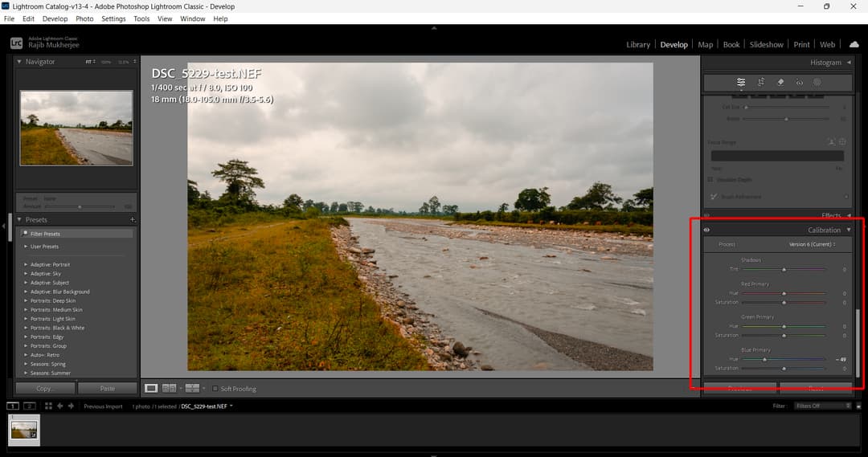Select the Red Eye correction tool icon
The image size is (868, 457).
coord(800,82)
